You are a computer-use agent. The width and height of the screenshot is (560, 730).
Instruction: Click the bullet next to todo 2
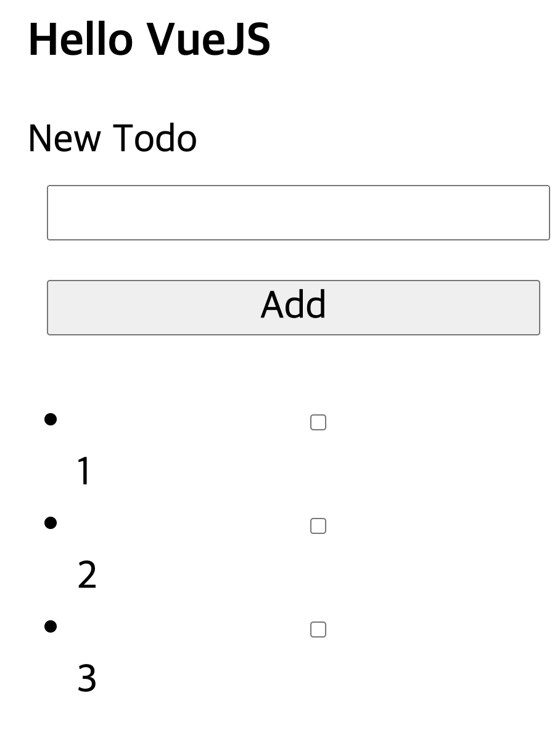(49, 523)
